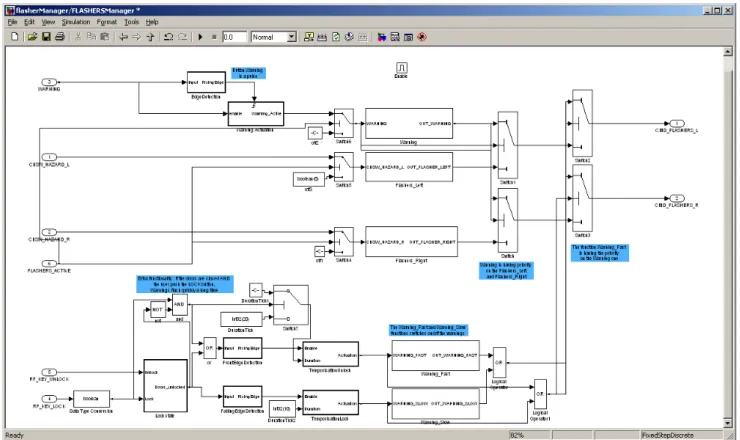
Task: Save the model with floppy disk icon
Action: (46, 37)
